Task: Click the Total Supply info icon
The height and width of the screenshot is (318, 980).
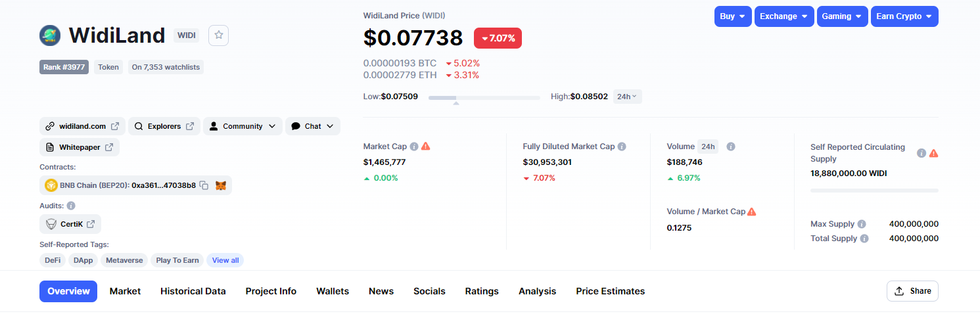Action: [x=864, y=238]
